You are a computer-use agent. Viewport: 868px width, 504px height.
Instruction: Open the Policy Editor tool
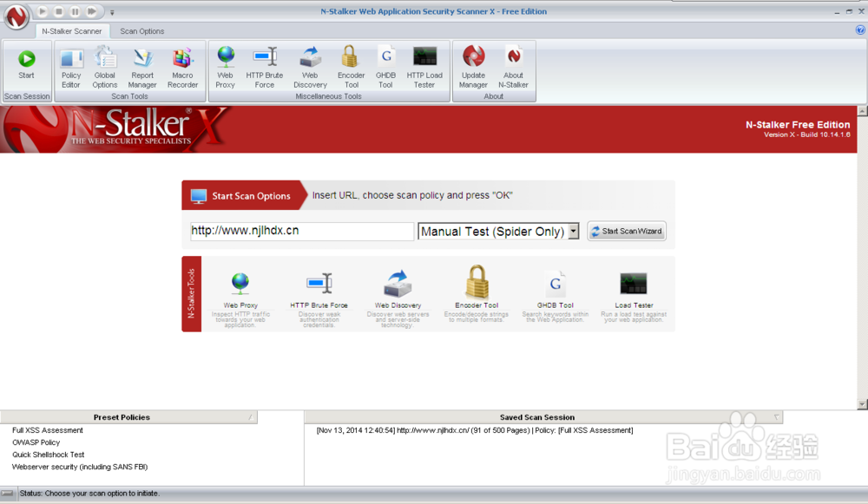click(x=71, y=69)
